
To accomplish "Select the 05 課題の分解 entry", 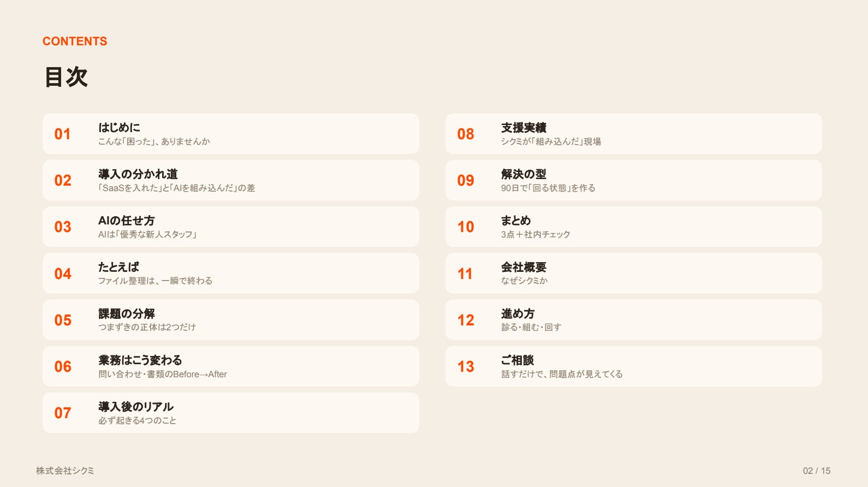I will (x=231, y=319).
